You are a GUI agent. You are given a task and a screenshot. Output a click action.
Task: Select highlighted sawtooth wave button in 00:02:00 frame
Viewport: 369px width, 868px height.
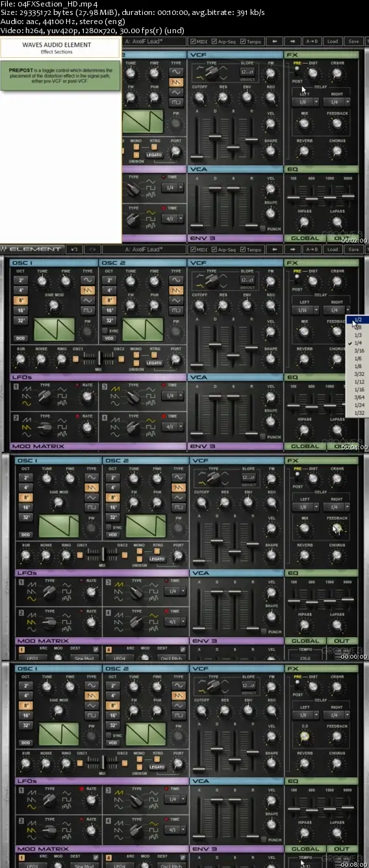(176, 83)
